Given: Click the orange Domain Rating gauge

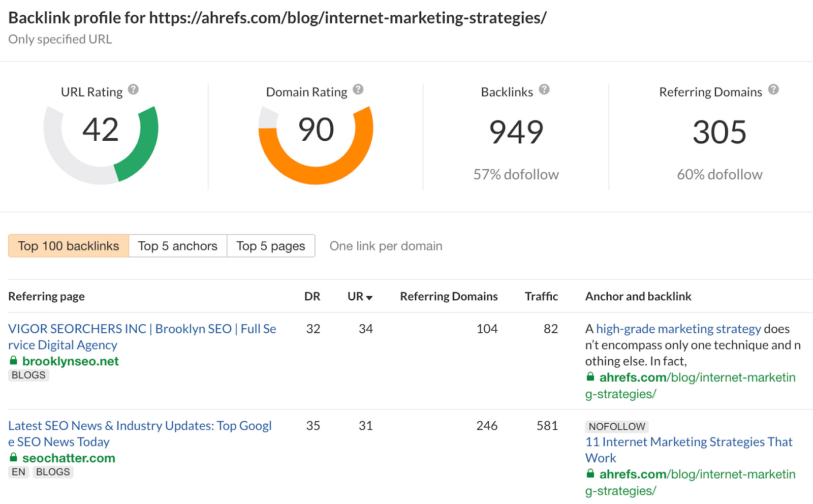Looking at the screenshot, I should click(316, 144).
